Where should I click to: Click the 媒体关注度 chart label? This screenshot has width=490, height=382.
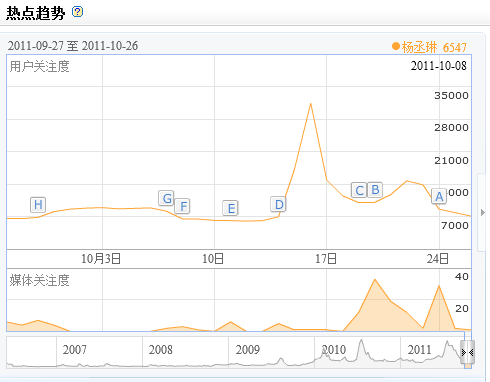(39, 280)
